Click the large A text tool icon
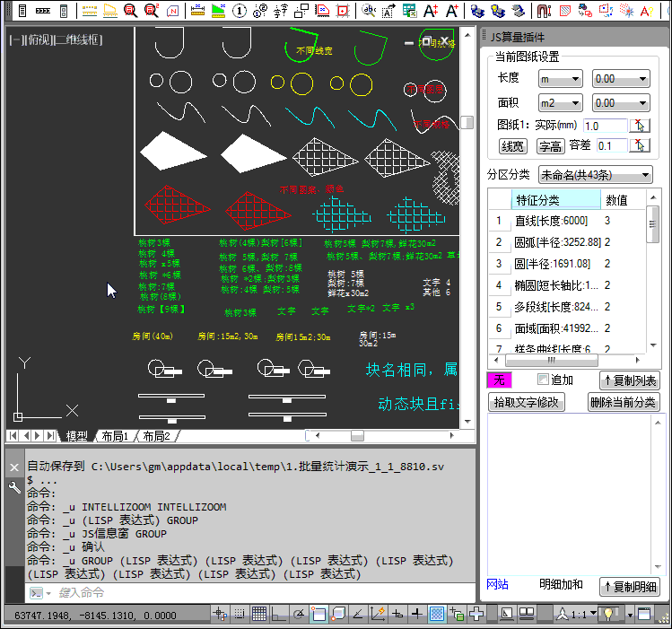Image resolution: width=672 pixels, height=629 pixels. pyautogui.click(x=431, y=11)
